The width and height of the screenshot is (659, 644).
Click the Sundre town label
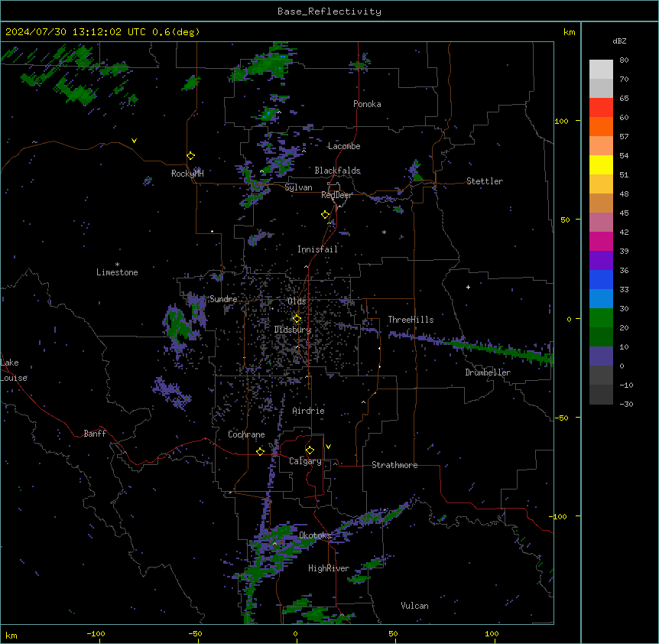coord(223,299)
